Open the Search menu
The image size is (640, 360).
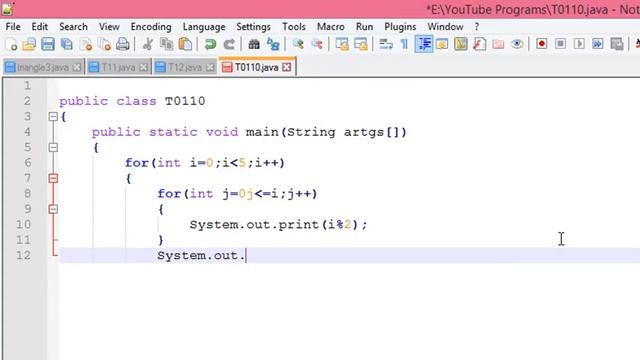(x=73, y=27)
